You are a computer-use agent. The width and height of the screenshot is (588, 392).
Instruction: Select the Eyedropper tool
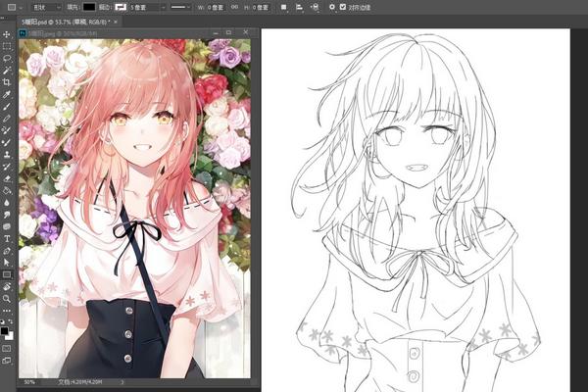coord(7,94)
